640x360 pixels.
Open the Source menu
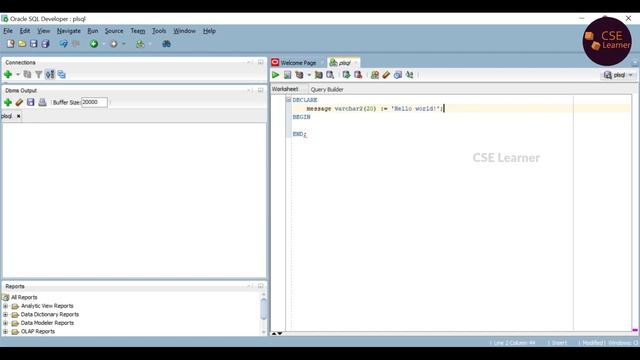pyautogui.click(x=114, y=31)
